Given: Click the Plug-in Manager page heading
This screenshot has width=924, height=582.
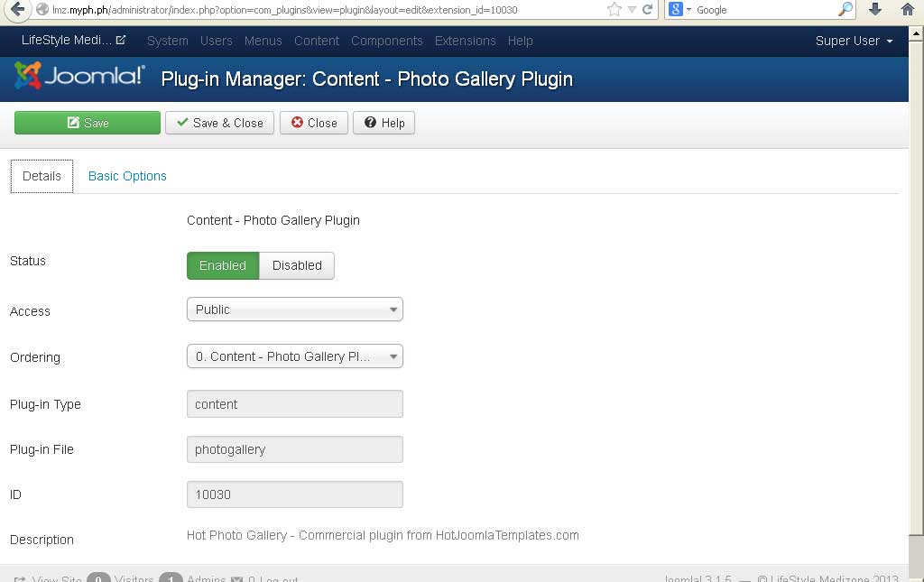Looking at the screenshot, I should (x=366, y=79).
